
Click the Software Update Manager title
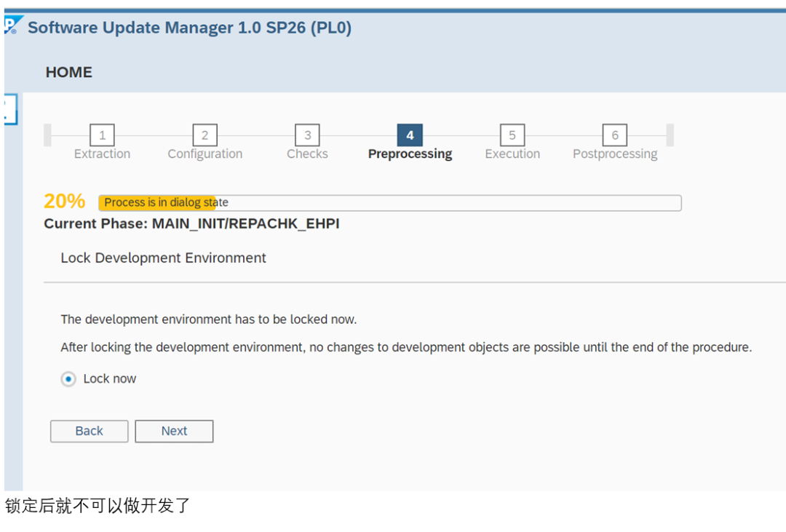tap(189, 28)
